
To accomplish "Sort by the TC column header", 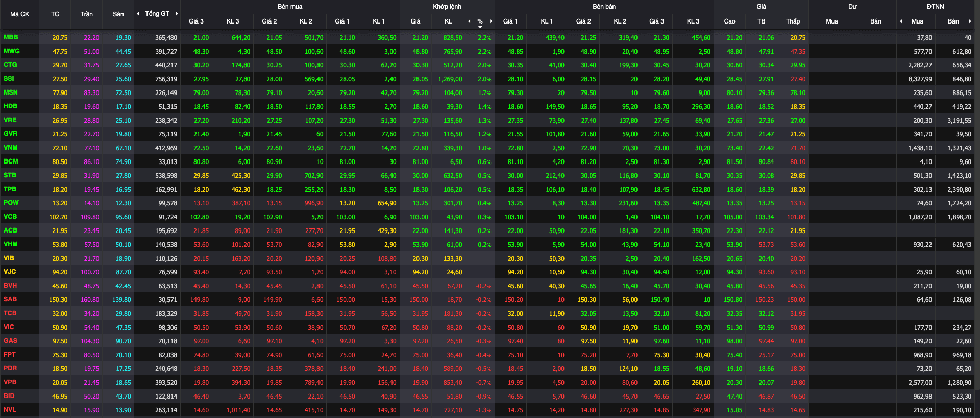I will click(x=55, y=14).
